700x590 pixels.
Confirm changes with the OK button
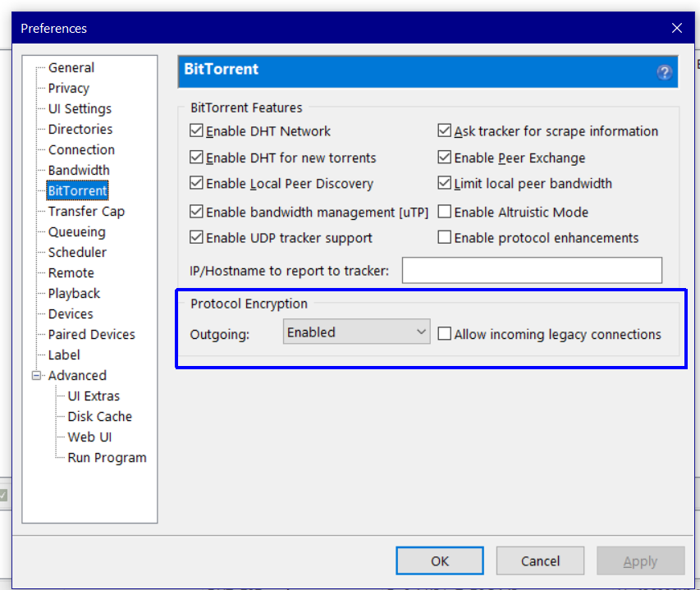(x=440, y=560)
